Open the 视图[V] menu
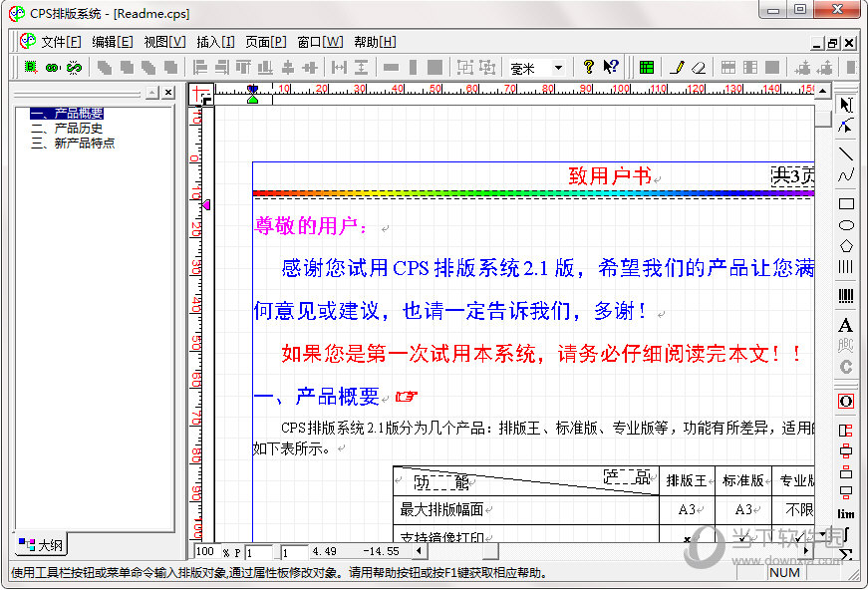This screenshot has height=590, width=868. [x=165, y=42]
